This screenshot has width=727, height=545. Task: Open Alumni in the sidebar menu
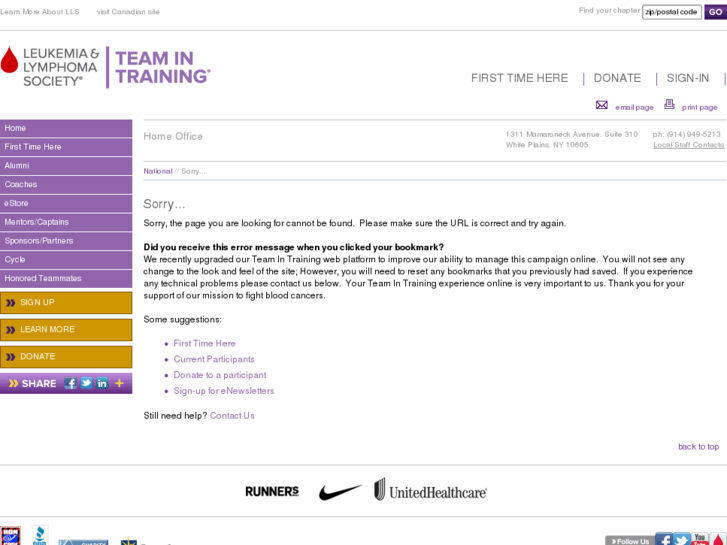click(x=66, y=166)
